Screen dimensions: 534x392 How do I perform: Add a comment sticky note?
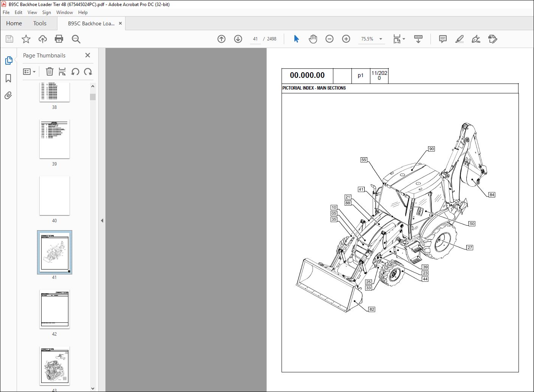(x=443, y=39)
